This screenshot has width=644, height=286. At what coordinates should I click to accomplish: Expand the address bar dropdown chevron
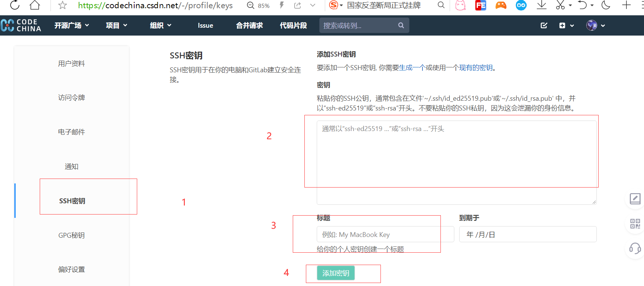[x=313, y=5]
